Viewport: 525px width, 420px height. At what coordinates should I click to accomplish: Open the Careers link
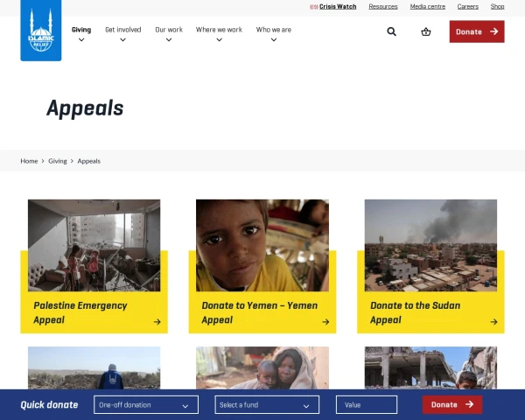click(x=468, y=6)
